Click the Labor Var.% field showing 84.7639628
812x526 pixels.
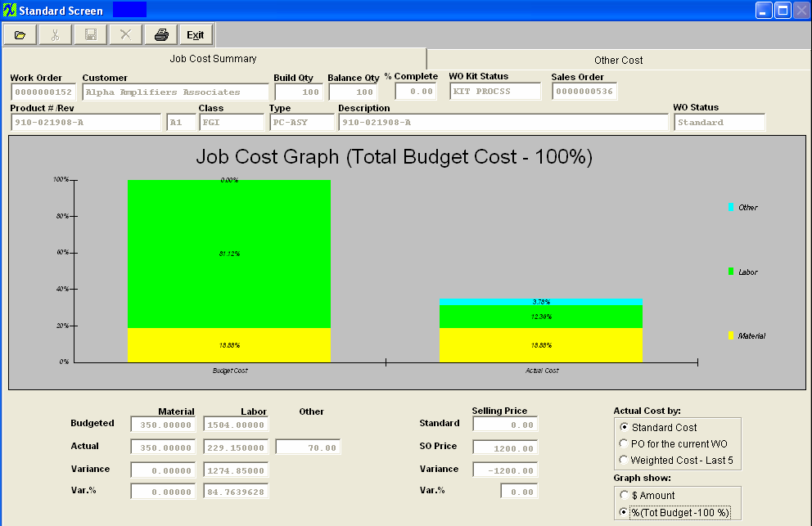click(x=236, y=492)
